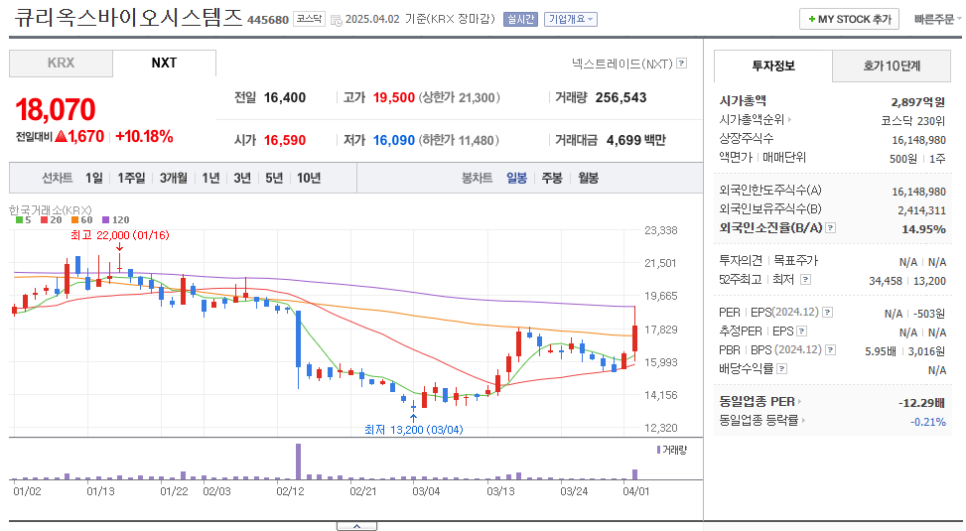The width and height of the screenshot is (966, 531).
Task: Select the green 5-day moving average legend
Action: tap(23, 220)
